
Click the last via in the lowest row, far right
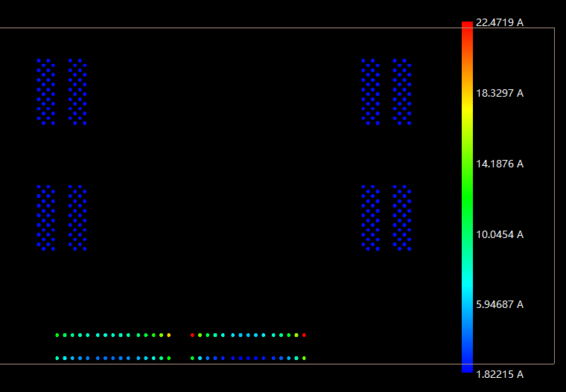[304, 359]
